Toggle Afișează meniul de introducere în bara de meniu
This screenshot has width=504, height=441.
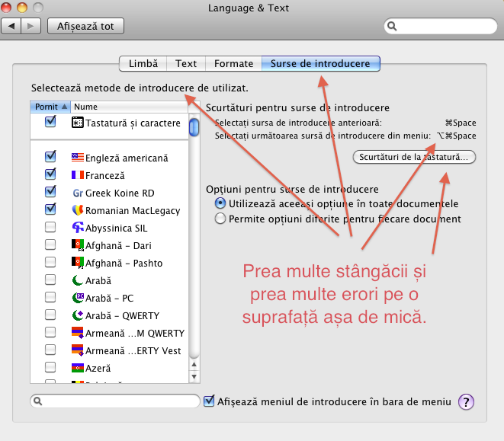point(209,401)
